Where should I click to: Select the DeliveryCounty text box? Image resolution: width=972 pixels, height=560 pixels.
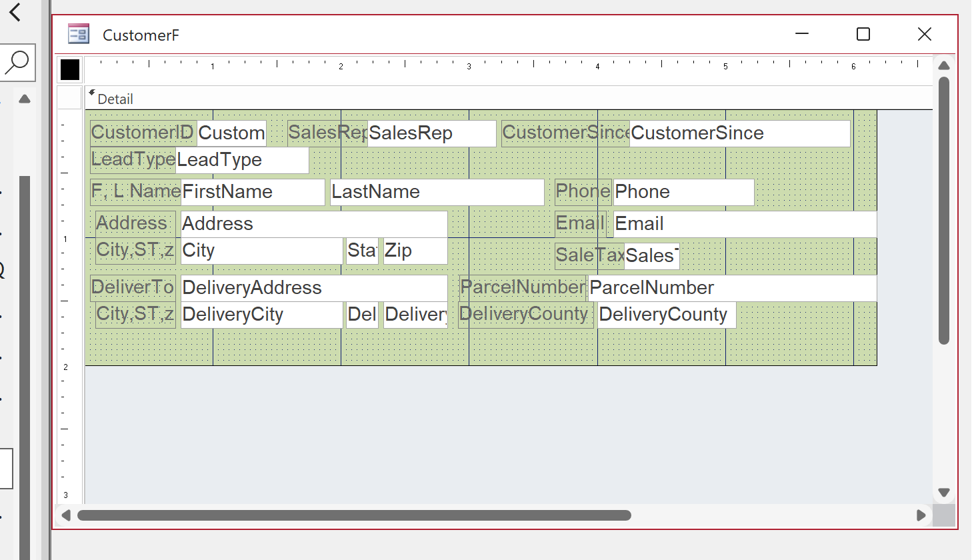click(667, 315)
